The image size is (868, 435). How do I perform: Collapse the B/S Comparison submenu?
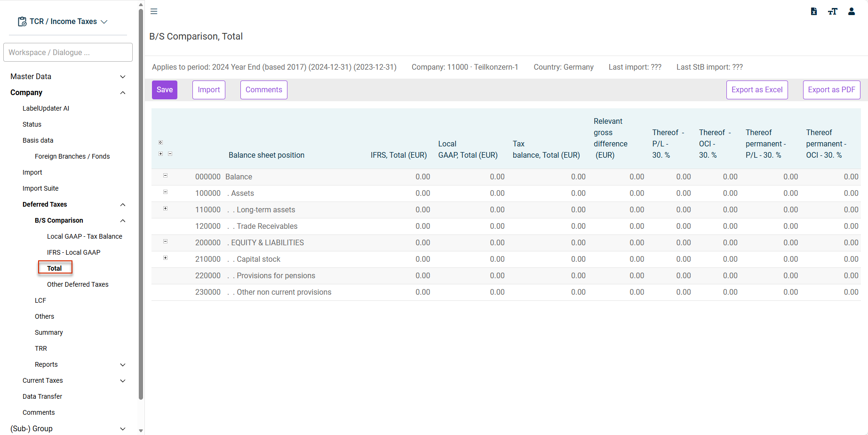tap(123, 221)
